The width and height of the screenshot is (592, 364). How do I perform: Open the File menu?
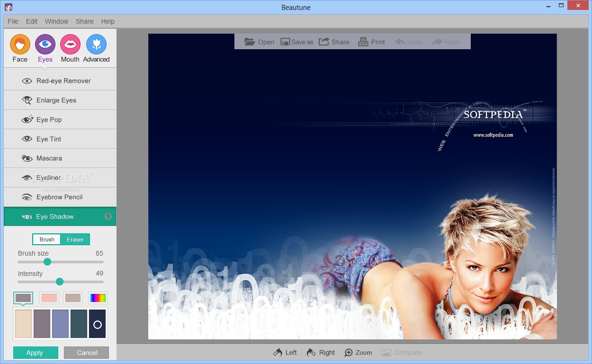(x=13, y=21)
